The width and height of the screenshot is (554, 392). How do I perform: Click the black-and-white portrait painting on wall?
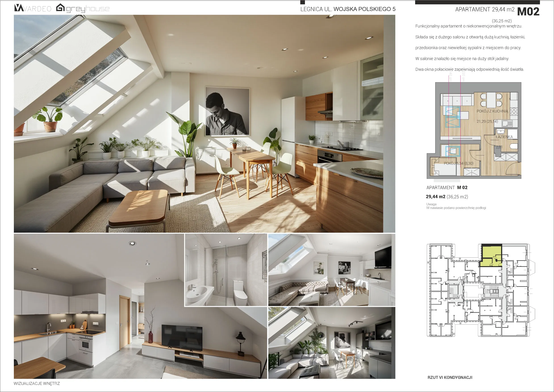click(227, 111)
